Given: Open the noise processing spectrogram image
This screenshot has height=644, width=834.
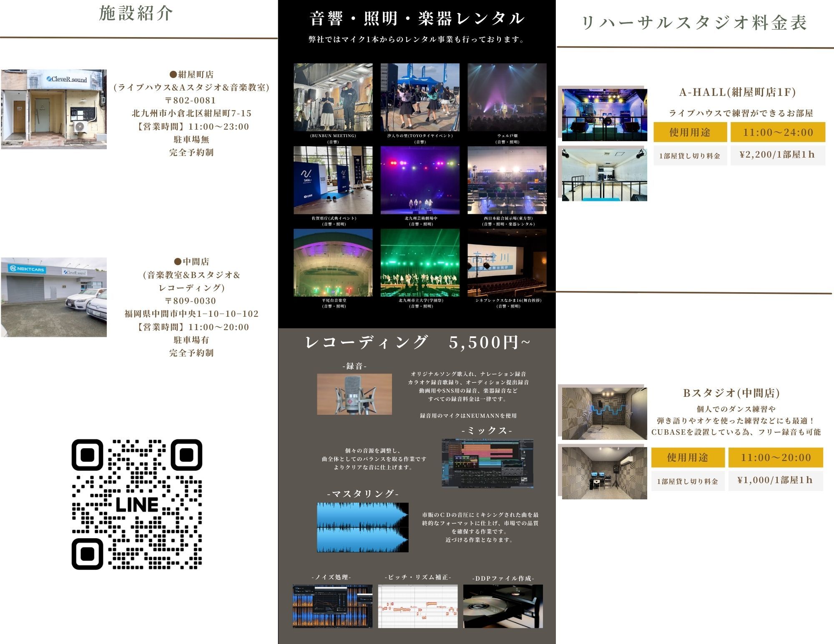Looking at the screenshot, I should [x=332, y=606].
